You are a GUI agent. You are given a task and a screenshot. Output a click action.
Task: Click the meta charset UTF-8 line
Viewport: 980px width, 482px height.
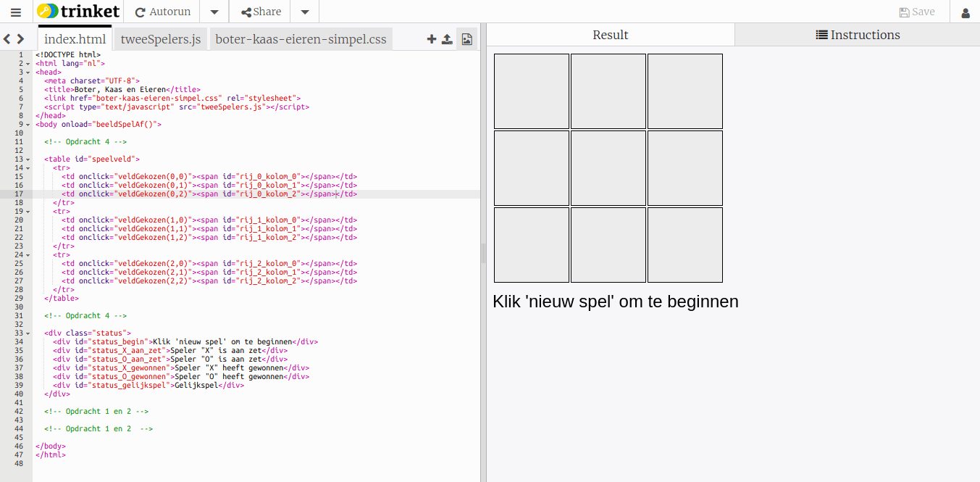pyautogui.click(x=92, y=81)
